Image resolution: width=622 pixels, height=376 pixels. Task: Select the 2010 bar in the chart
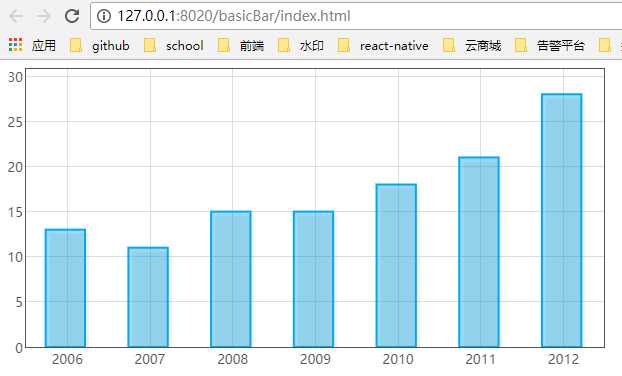[396, 266]
